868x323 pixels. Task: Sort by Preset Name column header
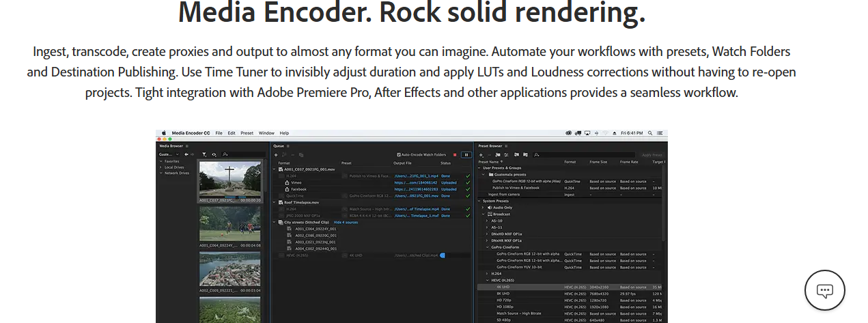coord(490,162)
